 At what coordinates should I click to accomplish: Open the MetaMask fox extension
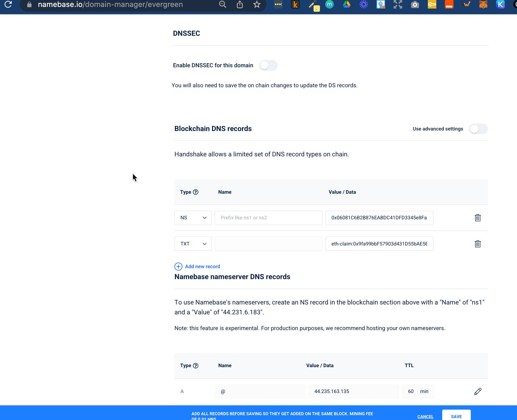point(483,4)
